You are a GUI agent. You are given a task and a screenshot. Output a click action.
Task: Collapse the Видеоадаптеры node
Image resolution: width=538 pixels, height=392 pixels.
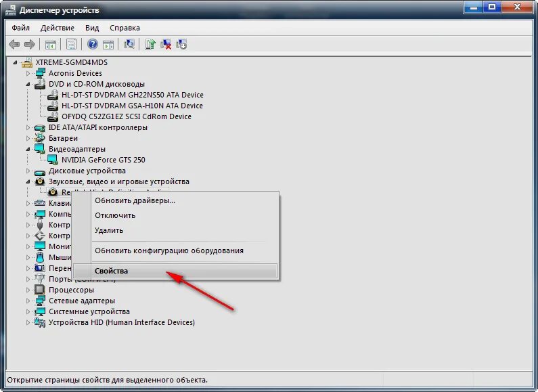[28, 149]
